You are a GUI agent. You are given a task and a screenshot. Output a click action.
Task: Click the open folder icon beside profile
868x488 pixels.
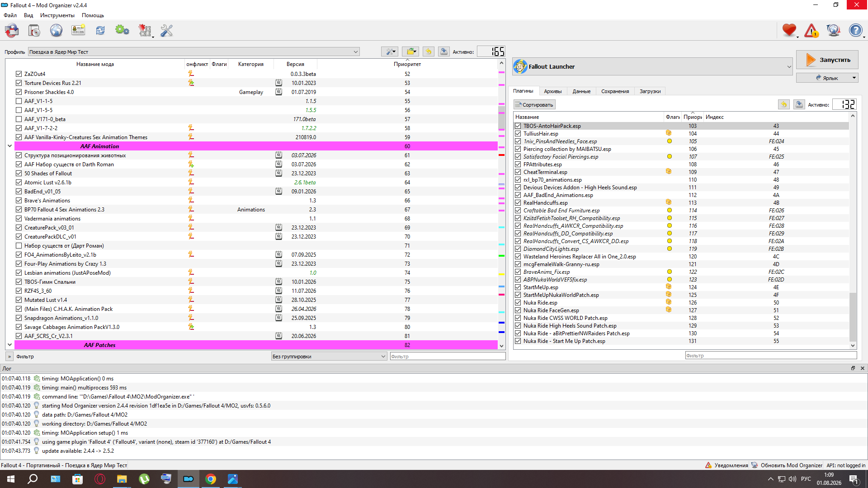tap(410, 52)
